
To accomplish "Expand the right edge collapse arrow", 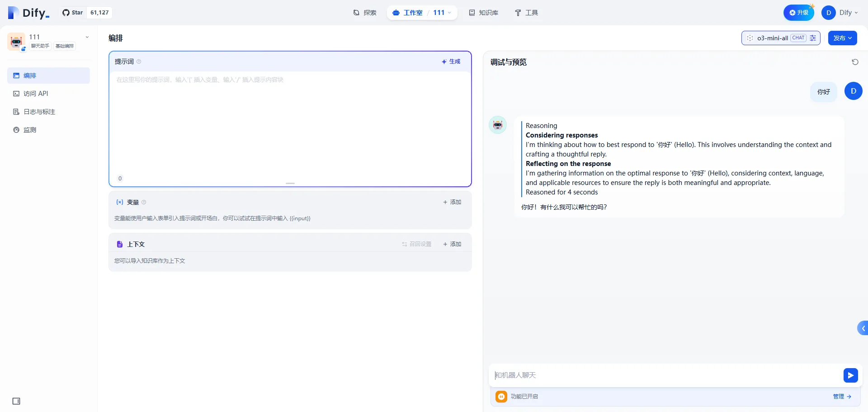I will (x=863, y=328).
